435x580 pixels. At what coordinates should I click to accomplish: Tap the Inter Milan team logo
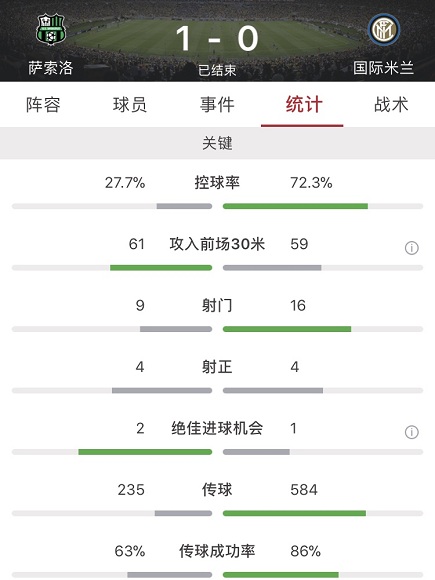[384, 29]
